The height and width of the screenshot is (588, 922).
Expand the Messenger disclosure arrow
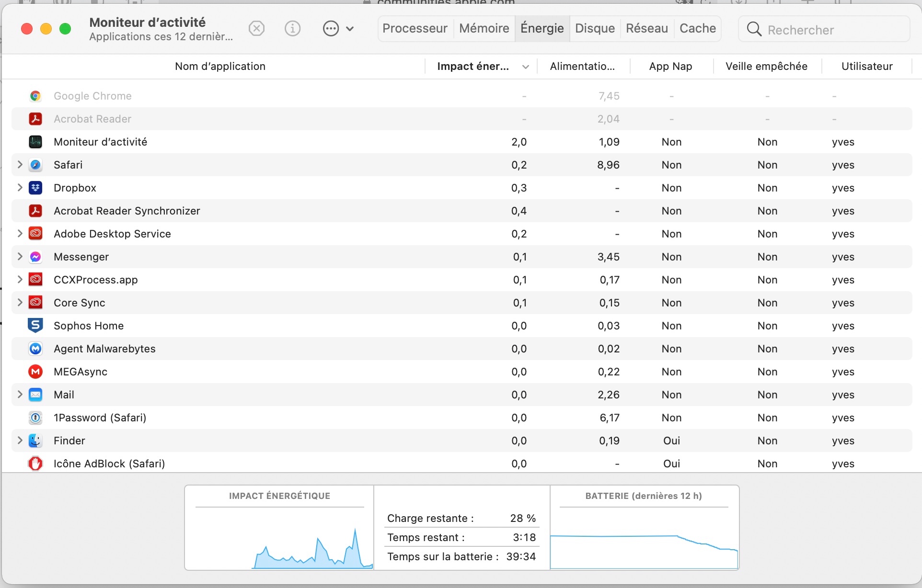[x=20, y=257]
